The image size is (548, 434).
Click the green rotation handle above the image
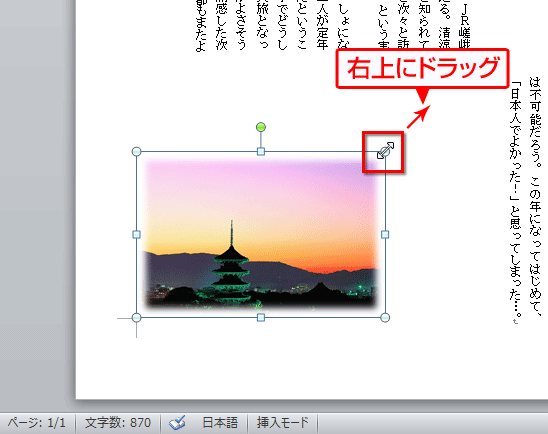point(261,127)
